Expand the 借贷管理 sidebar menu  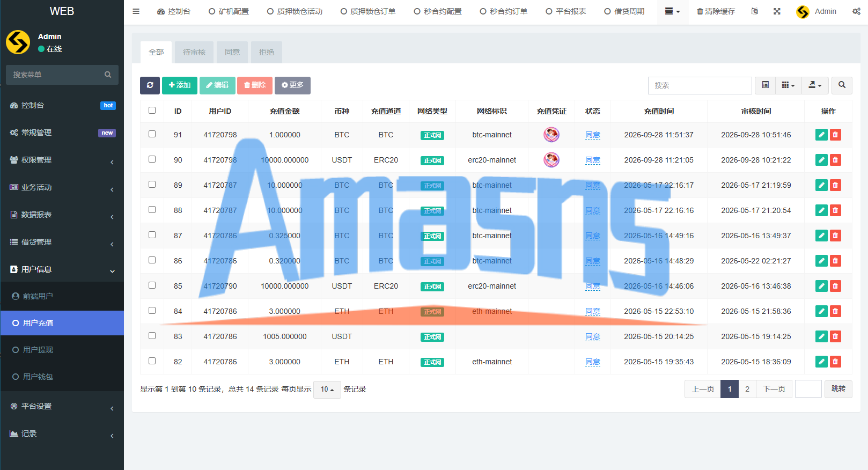(x=62, y=242)
